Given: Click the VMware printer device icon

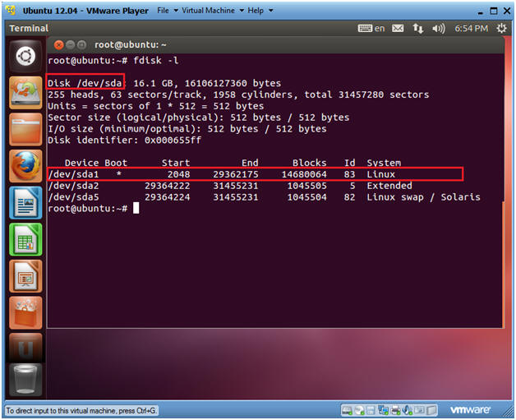Looking at the screenshot, I should (x=395, y=410).
